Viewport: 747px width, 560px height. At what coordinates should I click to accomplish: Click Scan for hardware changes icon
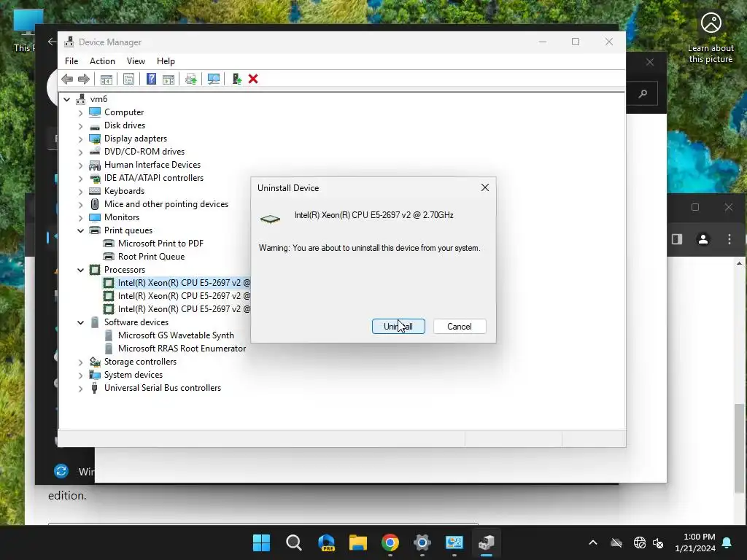click(x=214, y=79)
